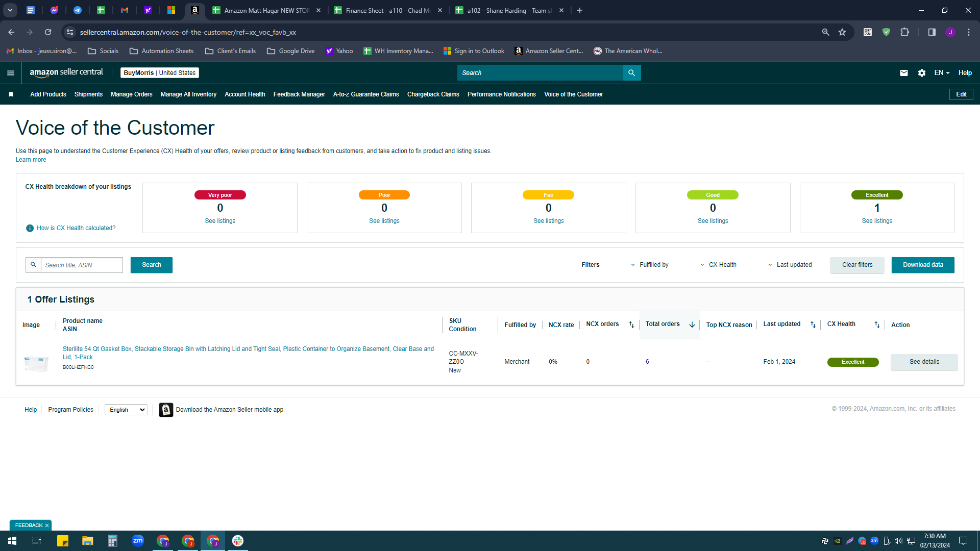
Task: Toggle the browser side panel icon
Action: point(932,32)
